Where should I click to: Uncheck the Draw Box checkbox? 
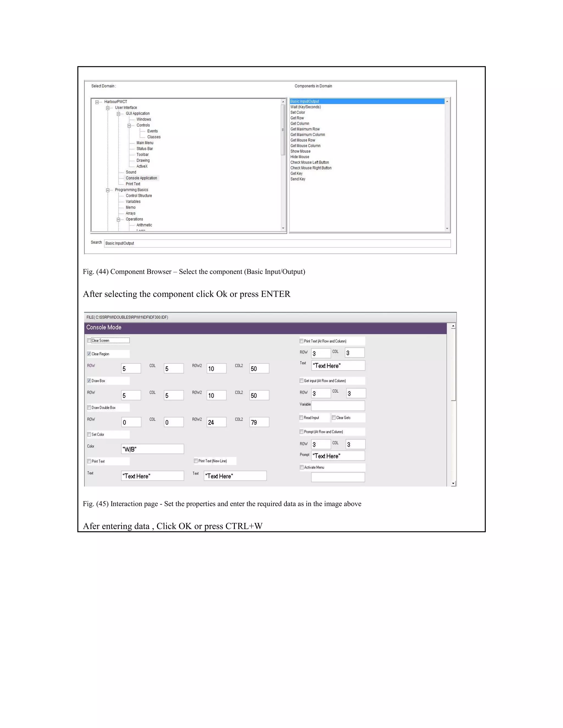(89, 380)
